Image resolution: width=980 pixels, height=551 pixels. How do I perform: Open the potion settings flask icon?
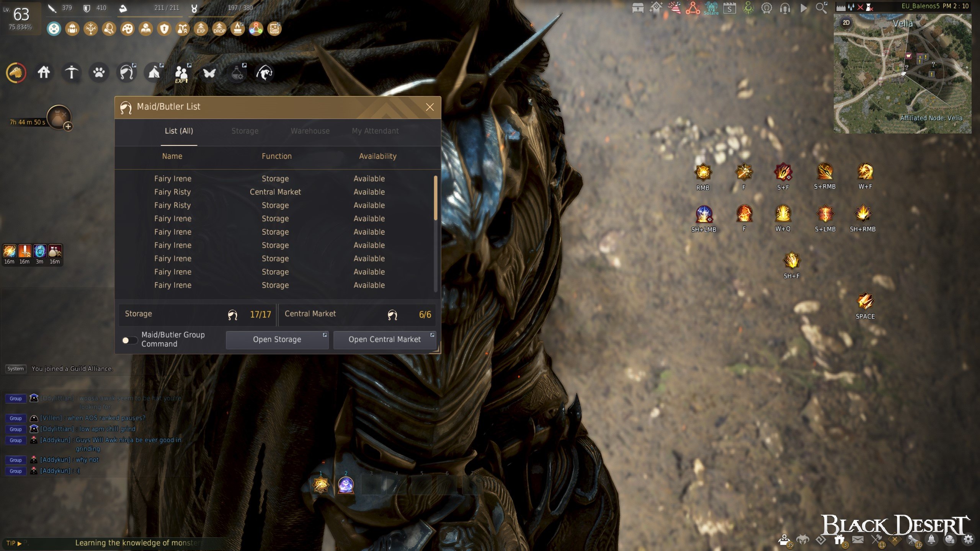click(x=237, y=72)
